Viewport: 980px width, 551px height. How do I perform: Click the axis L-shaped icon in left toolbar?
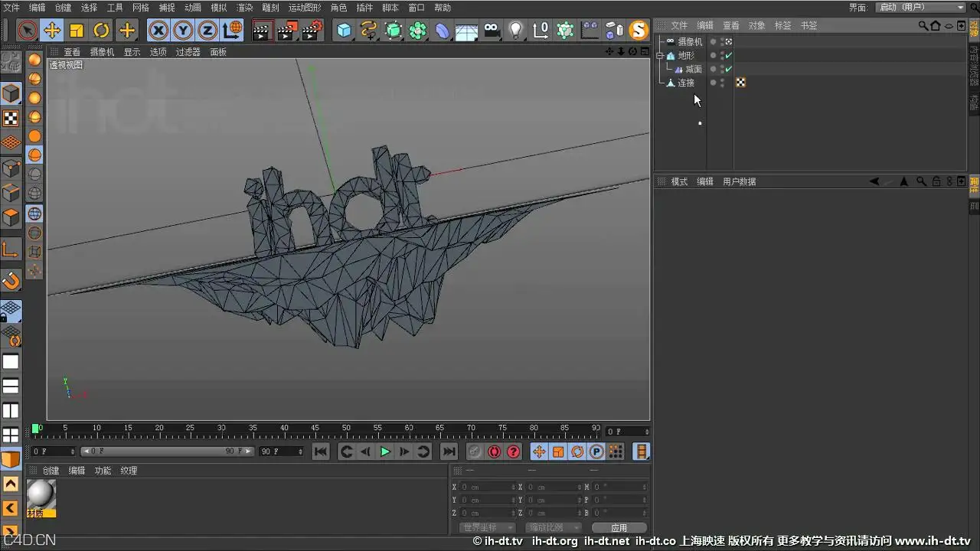click(x=11, y=249)
